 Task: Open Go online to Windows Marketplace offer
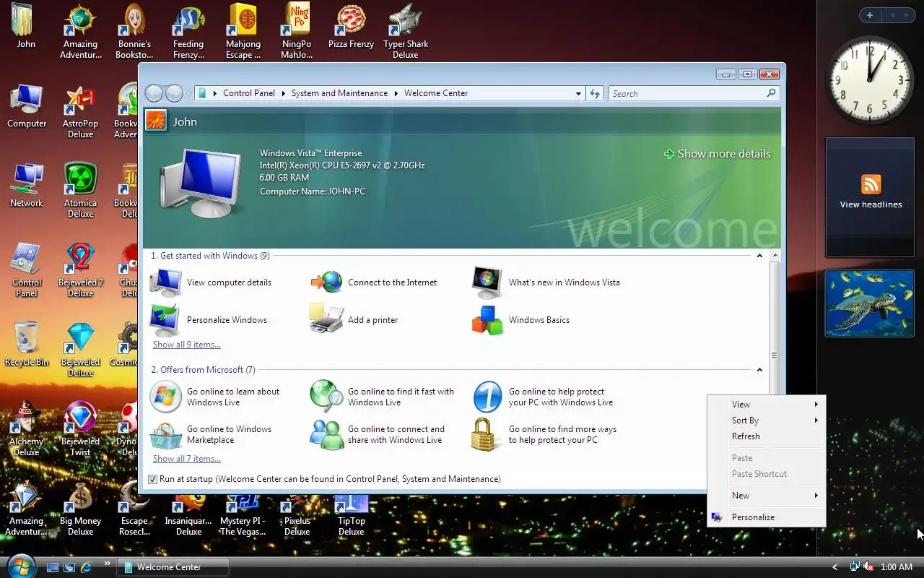[211, 434]
